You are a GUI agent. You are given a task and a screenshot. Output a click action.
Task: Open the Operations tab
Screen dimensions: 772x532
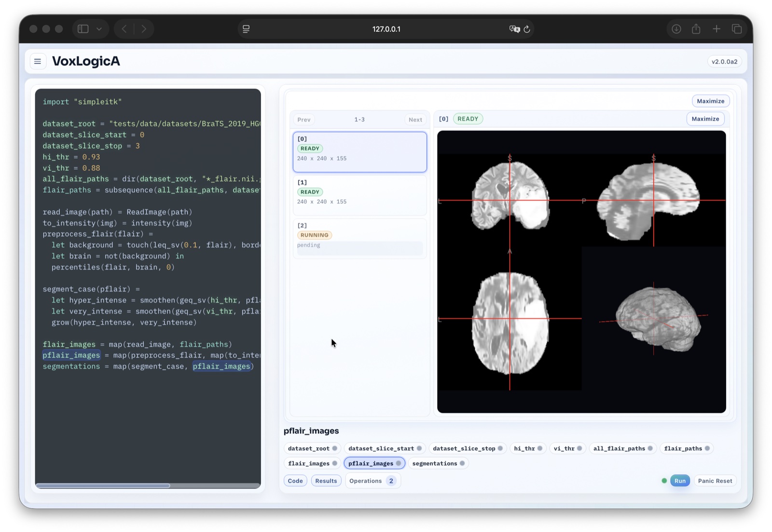[372, 481]
